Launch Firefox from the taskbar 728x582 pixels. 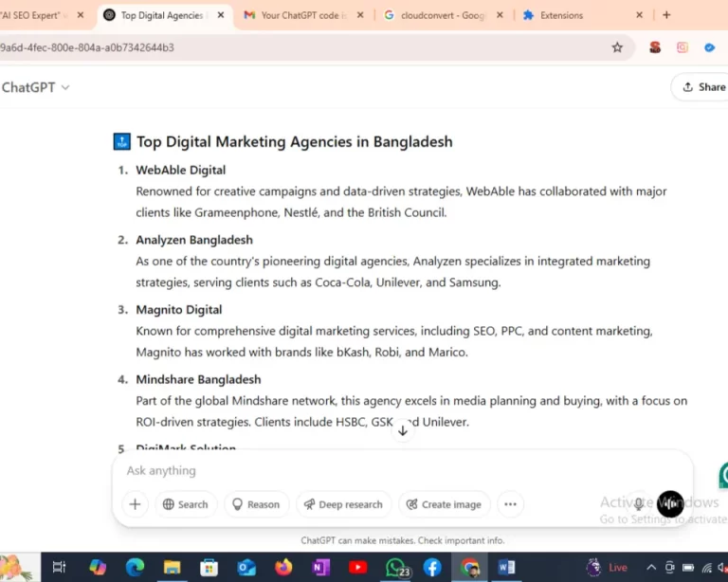tap(283, 567)
